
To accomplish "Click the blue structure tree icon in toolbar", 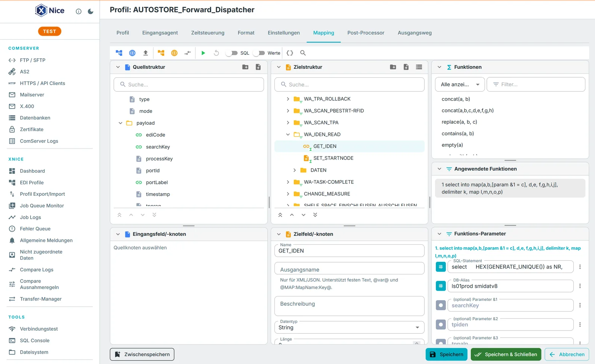I will point(119,53).
